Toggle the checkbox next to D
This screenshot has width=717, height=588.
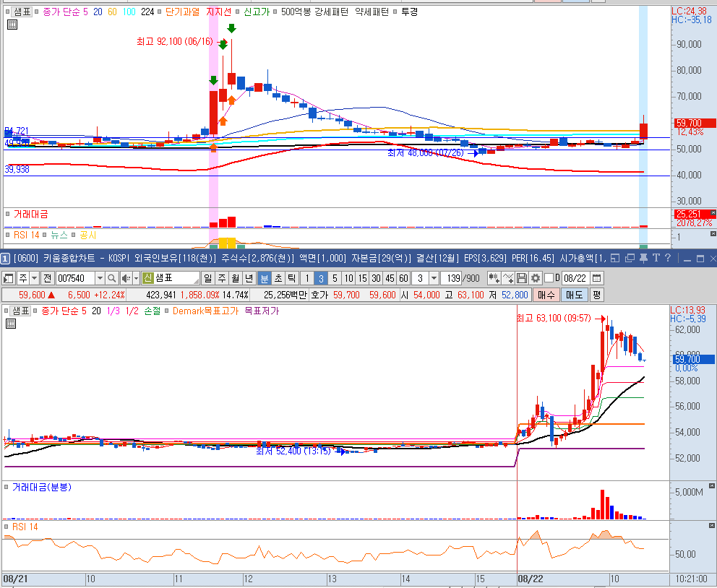click(x=549, y=278)
